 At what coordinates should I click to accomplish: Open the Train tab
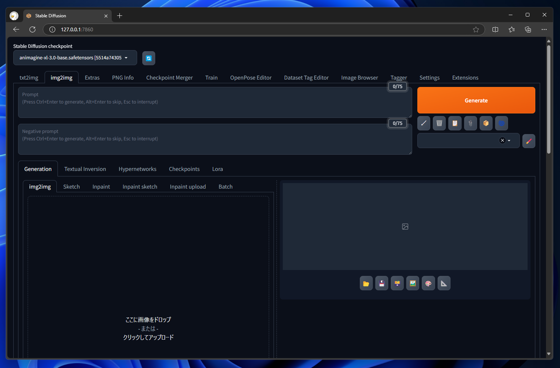(211, 78)
